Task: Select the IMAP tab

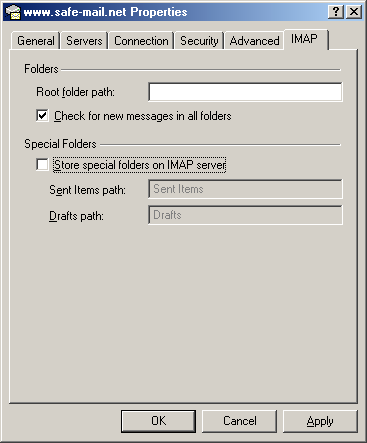Action: point(304,39)
